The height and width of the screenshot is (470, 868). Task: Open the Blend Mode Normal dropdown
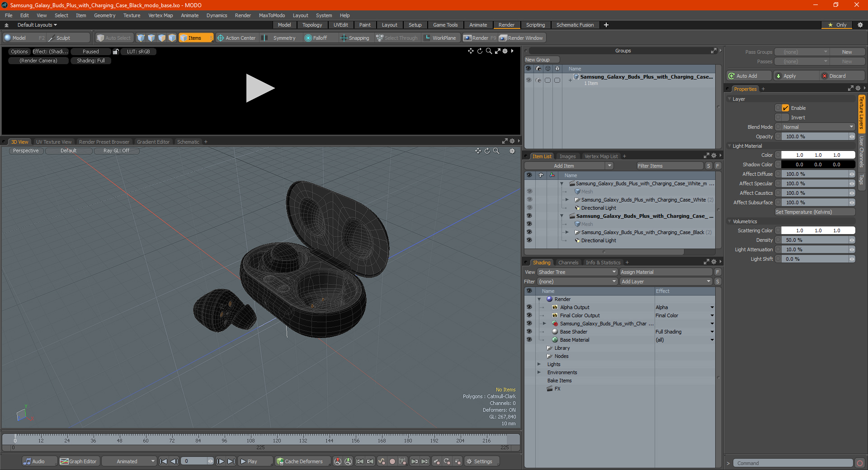[818, 127]
